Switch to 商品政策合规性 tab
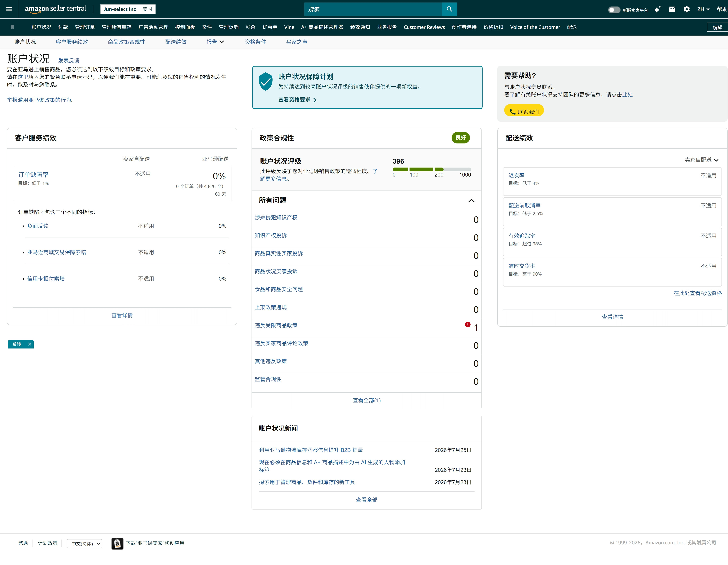Image resolution: width=728 pixels, height=565 pixels. pos(126,42)
